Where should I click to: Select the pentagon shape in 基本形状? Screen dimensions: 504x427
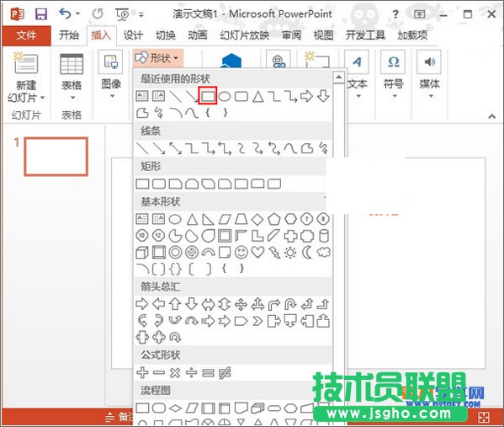pos(274,219)
